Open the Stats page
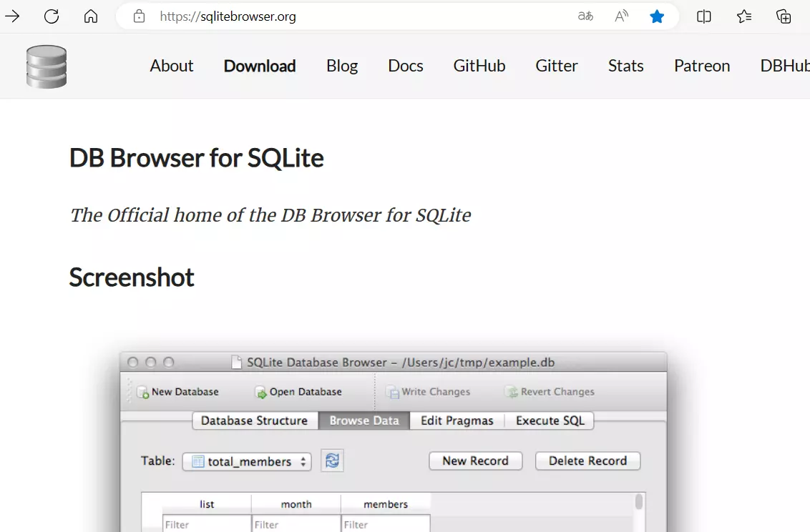 pyautogui.click(x=625, y=66)
